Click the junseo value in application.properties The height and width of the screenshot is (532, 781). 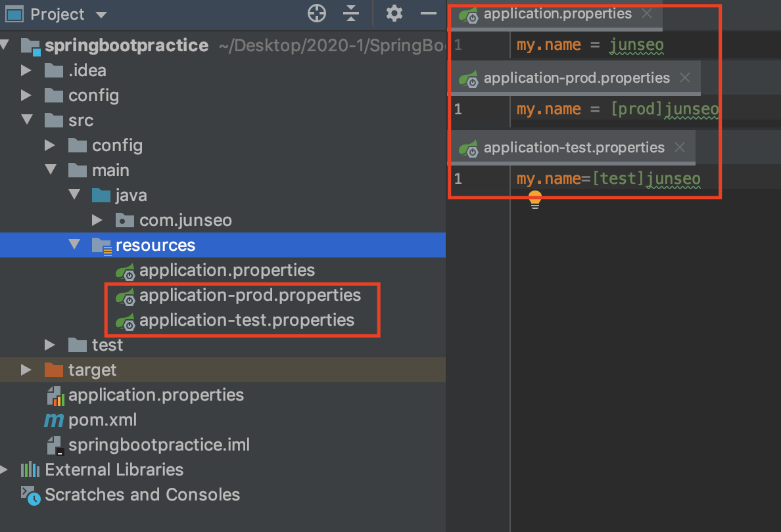(x=636, y=45)
